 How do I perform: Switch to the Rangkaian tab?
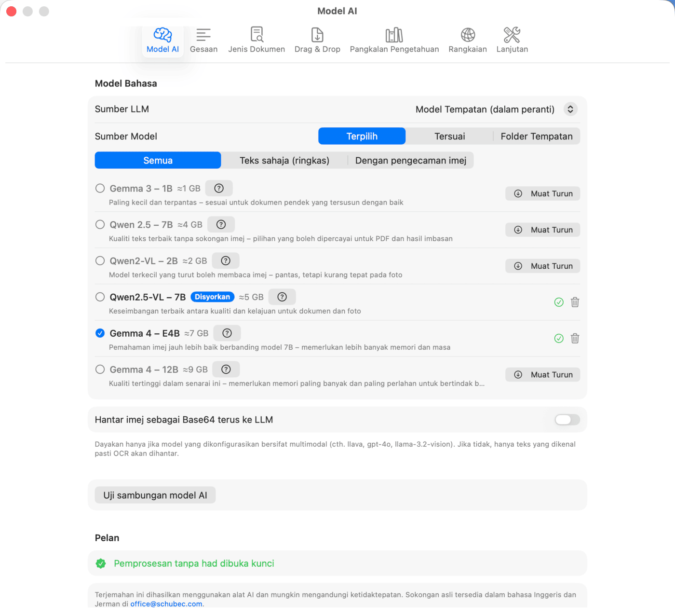click(x=468, y=41)
